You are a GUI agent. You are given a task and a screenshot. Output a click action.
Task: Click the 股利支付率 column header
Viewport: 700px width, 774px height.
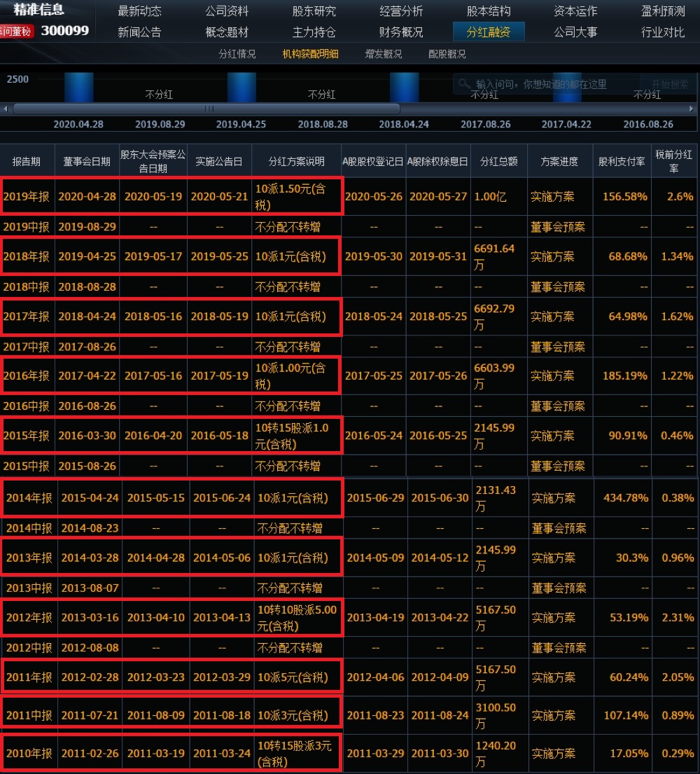coord(622,161)
